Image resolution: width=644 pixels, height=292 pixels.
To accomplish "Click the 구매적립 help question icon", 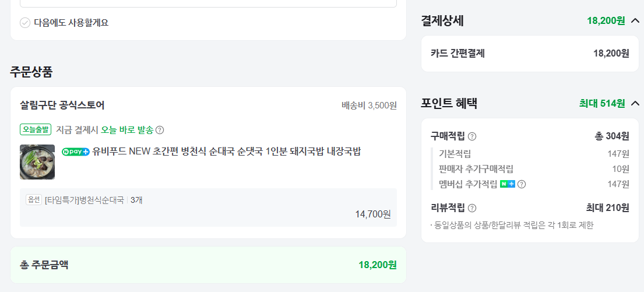I will click(x=472, y=136).
